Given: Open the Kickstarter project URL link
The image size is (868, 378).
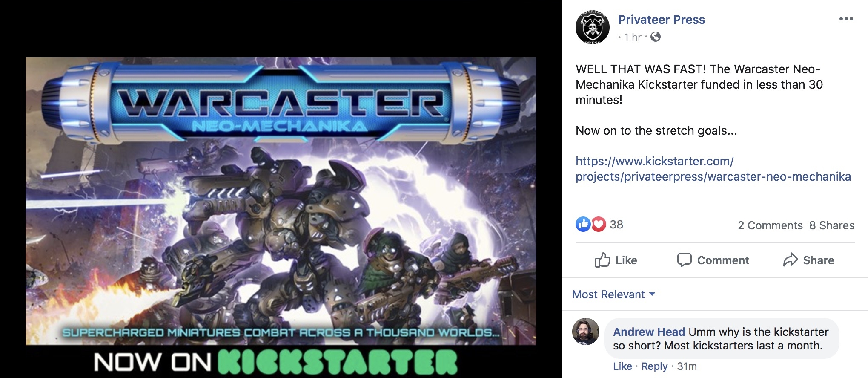Looking at the screenshot, I should [x=713, y=169].
